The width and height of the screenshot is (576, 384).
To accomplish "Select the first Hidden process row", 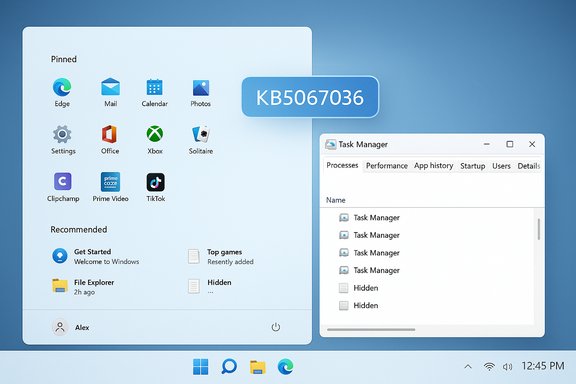I will [x=428, y=288].
